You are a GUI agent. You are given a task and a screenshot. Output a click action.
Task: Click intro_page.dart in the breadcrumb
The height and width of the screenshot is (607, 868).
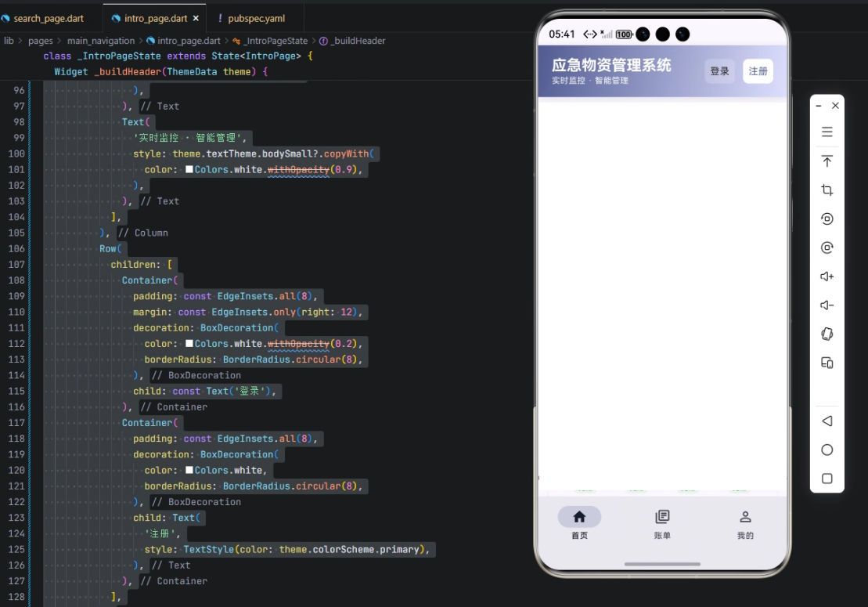[x=189, y=41]
